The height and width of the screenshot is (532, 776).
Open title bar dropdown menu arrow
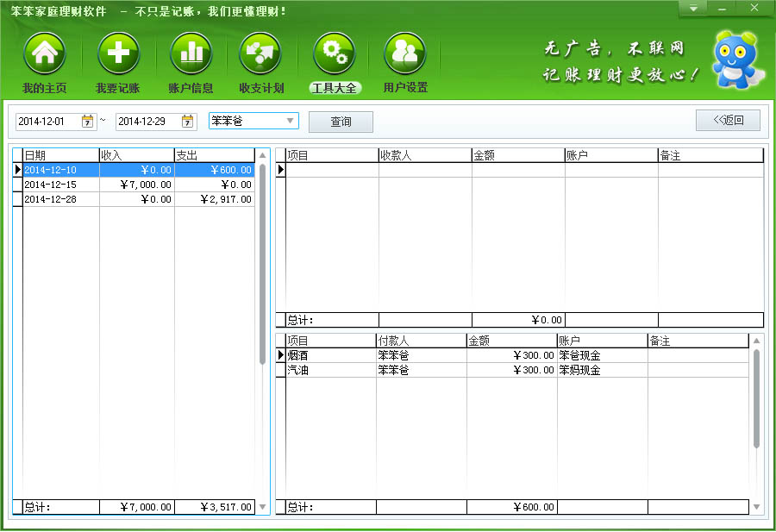coord(692,9)
